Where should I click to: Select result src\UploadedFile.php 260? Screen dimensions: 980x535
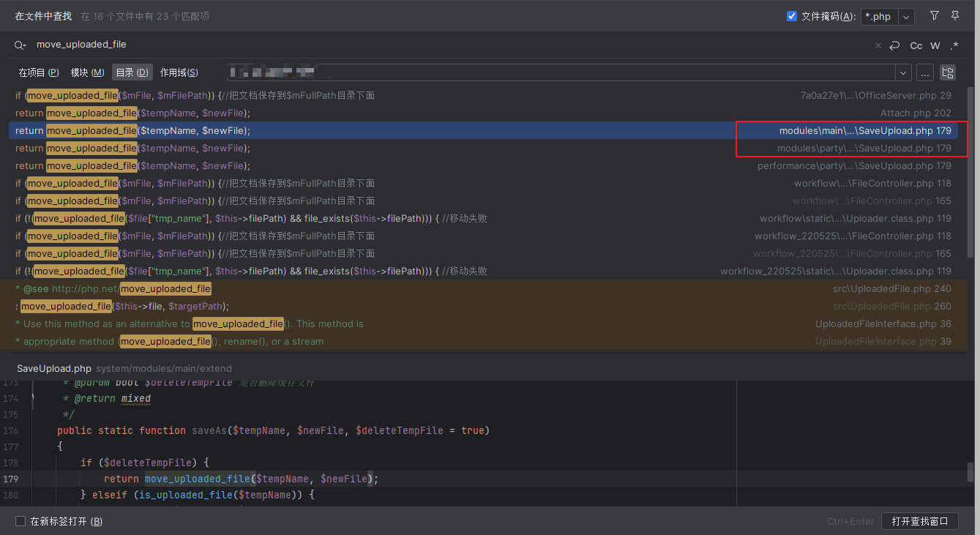(483, 307)
